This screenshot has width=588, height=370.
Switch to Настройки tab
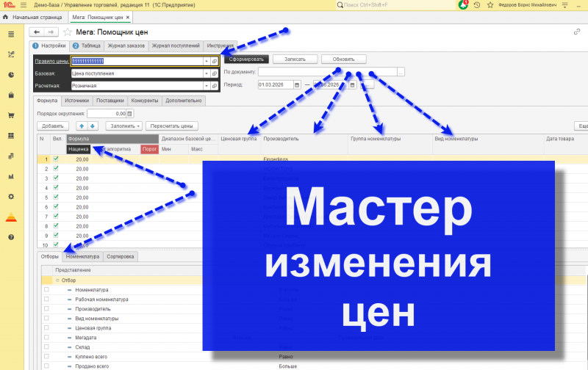tap(49, 46)
